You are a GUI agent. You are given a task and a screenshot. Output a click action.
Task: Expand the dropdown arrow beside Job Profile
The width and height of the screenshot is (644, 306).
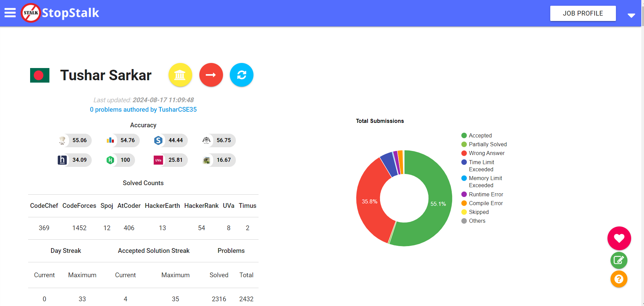coord(631,15)
